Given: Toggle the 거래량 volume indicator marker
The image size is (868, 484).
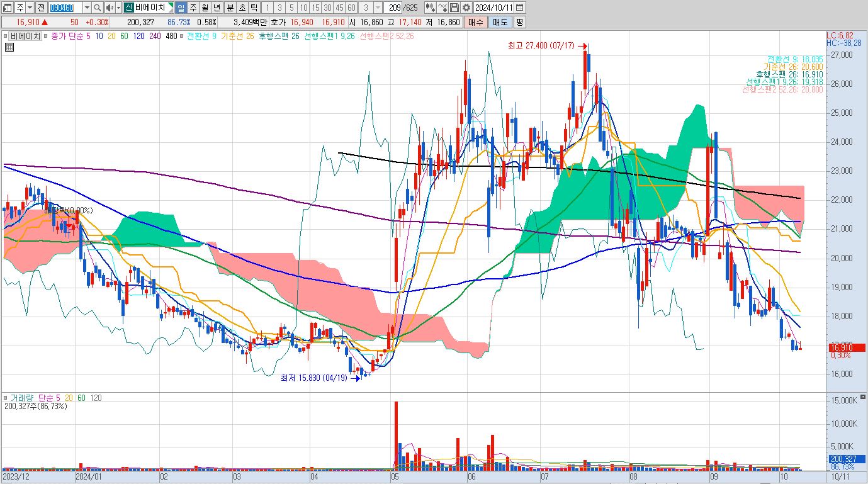Looking at the screenshot, I should (6, 398).
